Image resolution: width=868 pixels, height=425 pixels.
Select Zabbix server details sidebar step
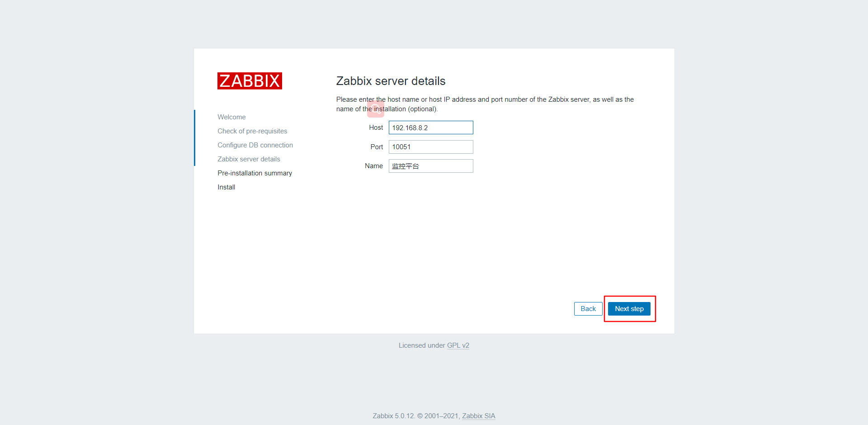click(x=249, y=159)
